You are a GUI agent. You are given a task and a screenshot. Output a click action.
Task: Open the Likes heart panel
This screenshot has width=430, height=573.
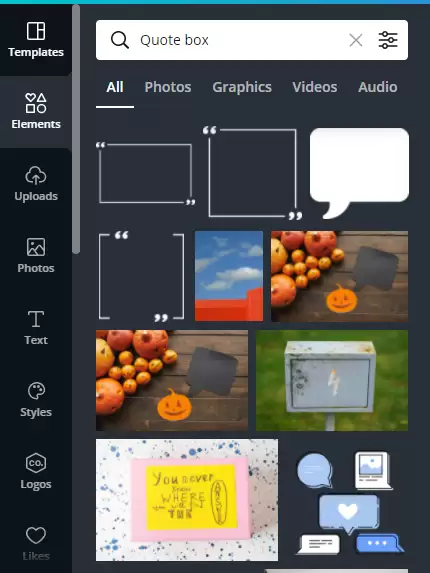pyautogui.click(x=36, y=543)
